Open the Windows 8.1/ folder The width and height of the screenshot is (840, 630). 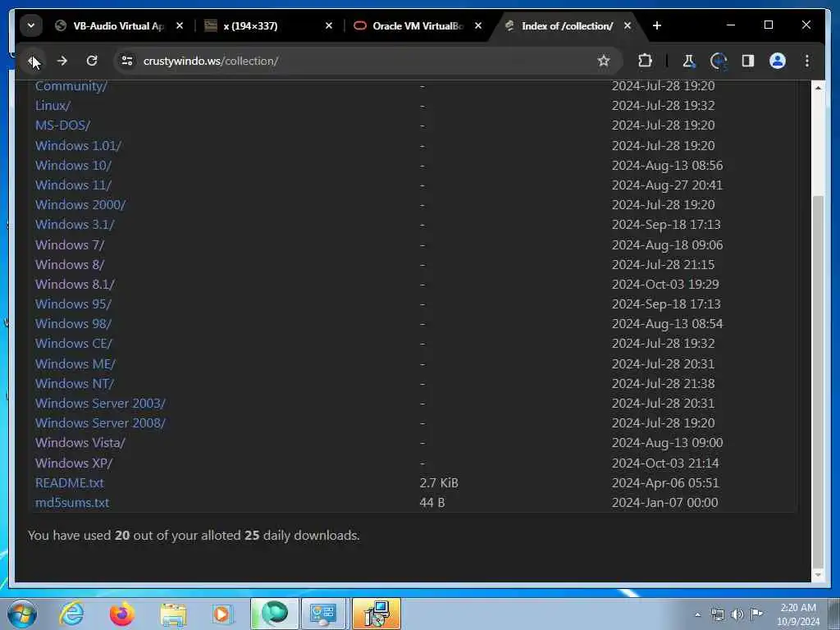pyautogui.click(x=75, y=285)
